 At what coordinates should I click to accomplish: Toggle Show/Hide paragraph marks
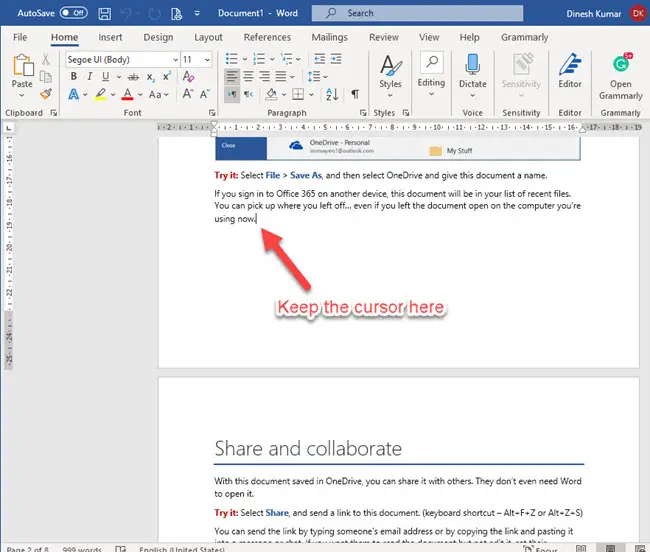[355, 94]
